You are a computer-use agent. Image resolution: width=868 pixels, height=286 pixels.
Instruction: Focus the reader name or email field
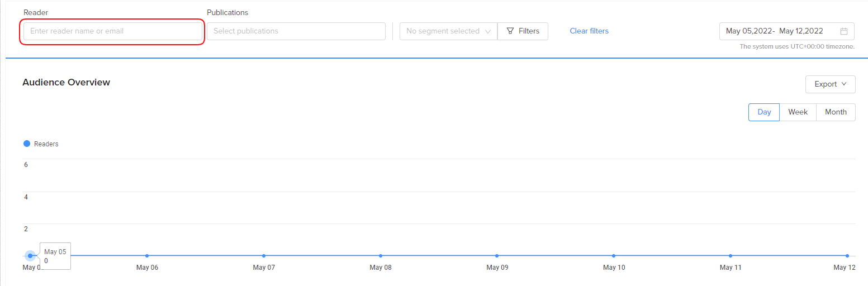coord(113,31)
